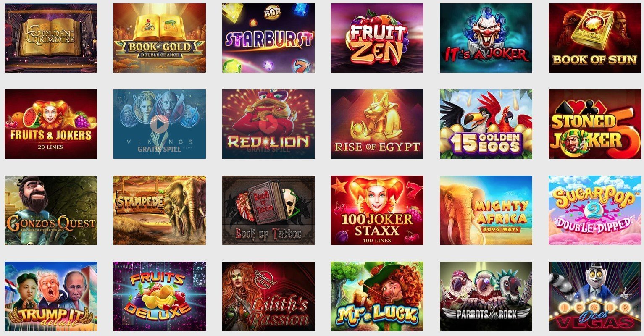Choose the Trump It Deluxe game

coord(51,296)
